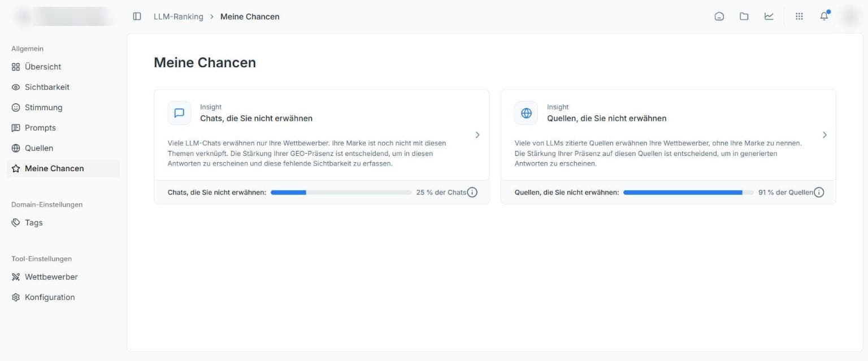Expand the 'Chats, die Sie nicht erwähnen' card chevron
Image resolution: width=868 pixels, height=361 pixels.
(x=478, y=135)
